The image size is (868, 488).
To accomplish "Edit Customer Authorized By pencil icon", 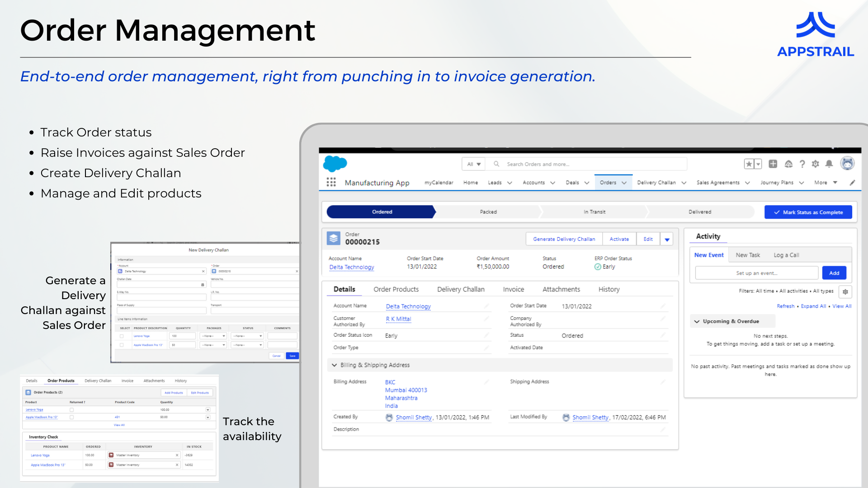I will (486, 319).
